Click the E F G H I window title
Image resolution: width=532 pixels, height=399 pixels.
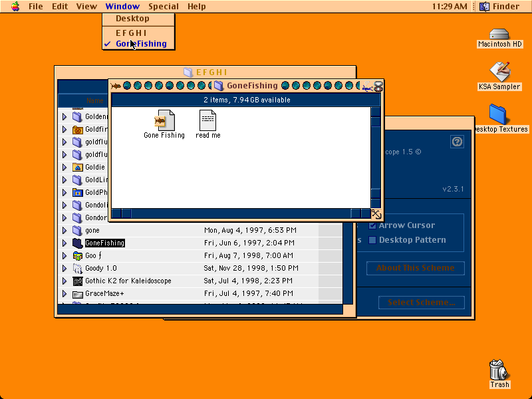(211, 72)
